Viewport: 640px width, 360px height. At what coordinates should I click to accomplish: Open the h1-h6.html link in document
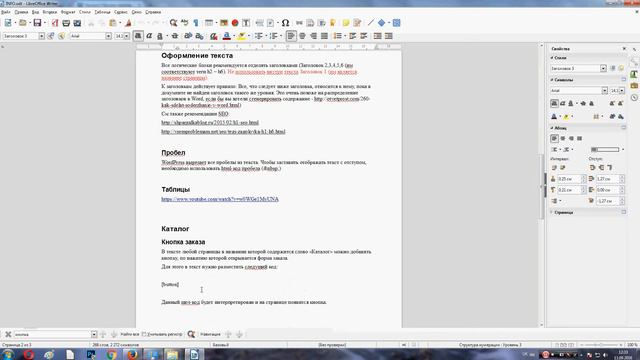point(223,131)
